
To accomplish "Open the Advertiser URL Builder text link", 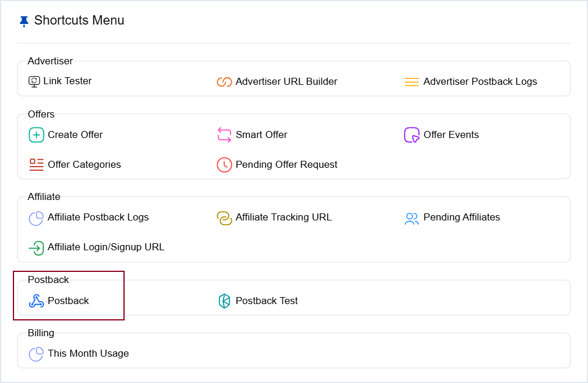I will [x=286, y=82].
